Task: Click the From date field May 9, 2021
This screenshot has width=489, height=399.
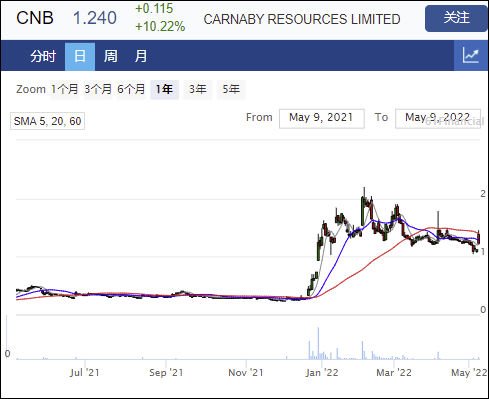Action: [x=321, y=118]
